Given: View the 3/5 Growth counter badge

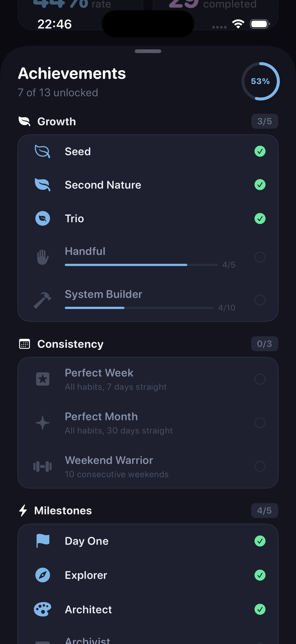Looking at the screenshot, I should click(x=265, y=121).
